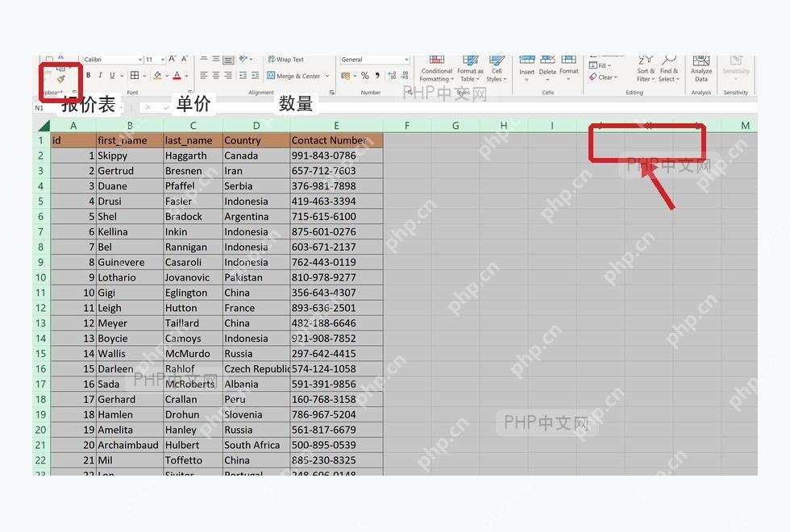Expand the Merge & Center options arrow
Screen dimensions: 790x532
pyautogui.click(x=327, y=76)
